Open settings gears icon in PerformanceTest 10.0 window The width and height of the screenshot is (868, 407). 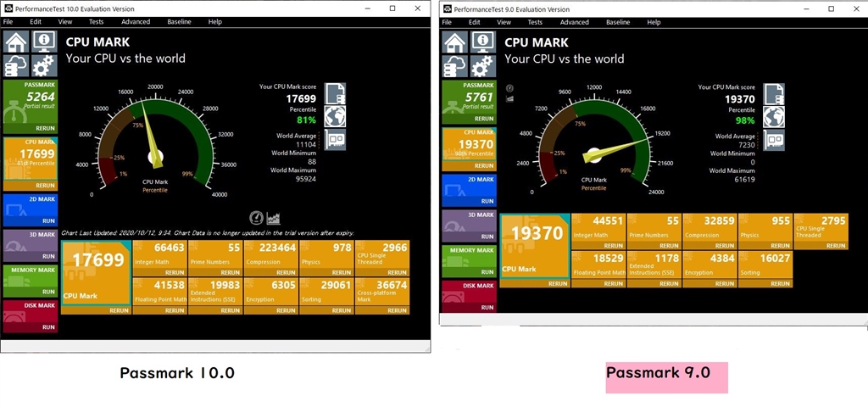click(x=44, y=66)
